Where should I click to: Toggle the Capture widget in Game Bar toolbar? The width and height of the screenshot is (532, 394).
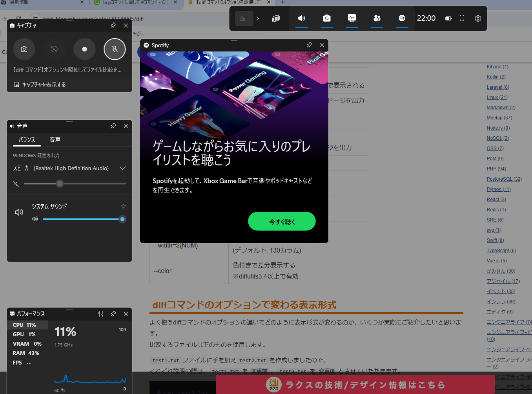tap(326, 18)
